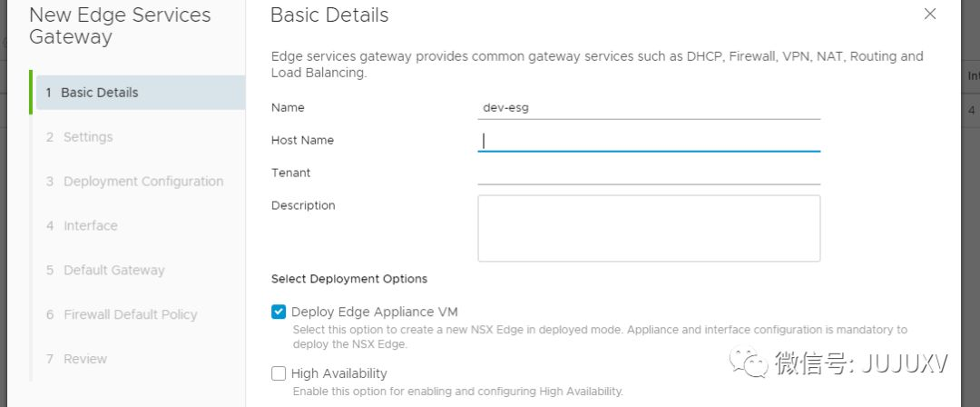Image resolution: width=980 pixels, height=407 pixels.
Task: Focus the Host Name input field
Action: pos(648,140)
